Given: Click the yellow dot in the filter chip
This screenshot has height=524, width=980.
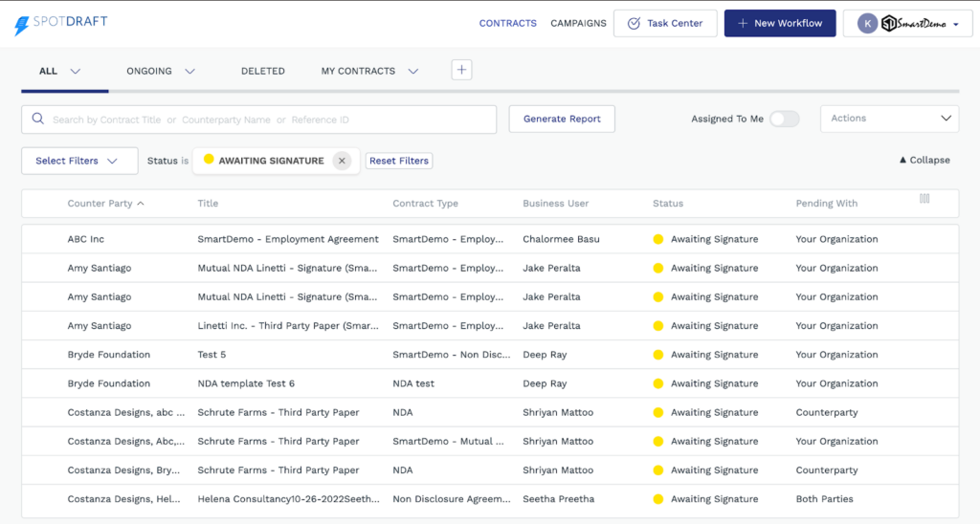Looking at the screenshot, I should click(209, 160).
